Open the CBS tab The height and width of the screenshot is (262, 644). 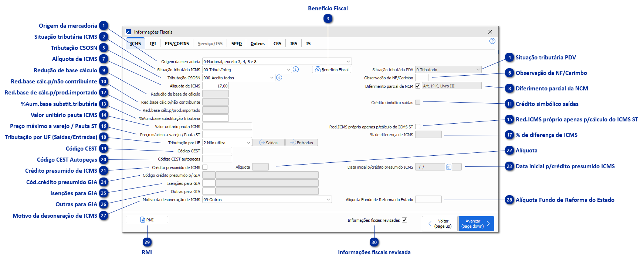coord(277,44)
